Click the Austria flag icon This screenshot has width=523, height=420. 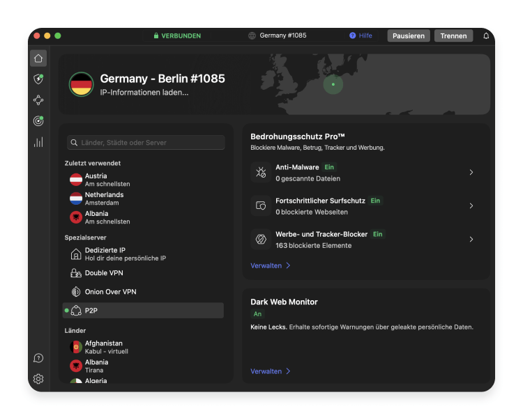pos(76,180)
